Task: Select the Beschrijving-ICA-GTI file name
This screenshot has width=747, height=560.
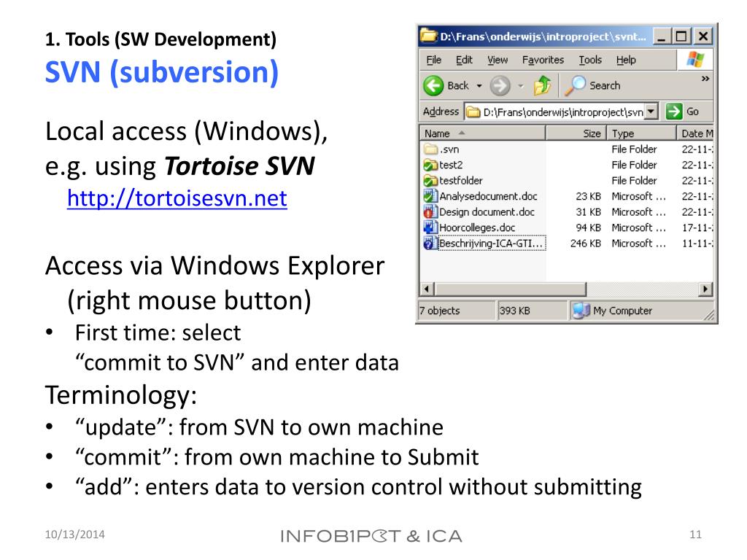Action: click(492, 244)
